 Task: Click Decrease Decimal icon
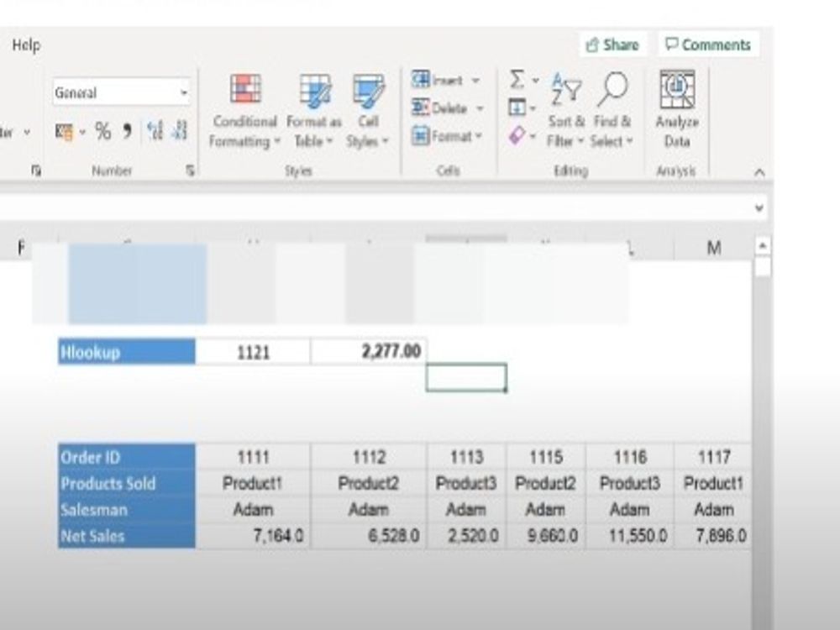pos(180,131)
